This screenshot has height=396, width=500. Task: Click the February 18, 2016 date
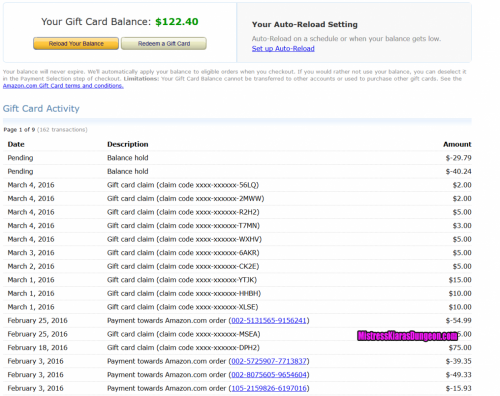tap(37, 348)
